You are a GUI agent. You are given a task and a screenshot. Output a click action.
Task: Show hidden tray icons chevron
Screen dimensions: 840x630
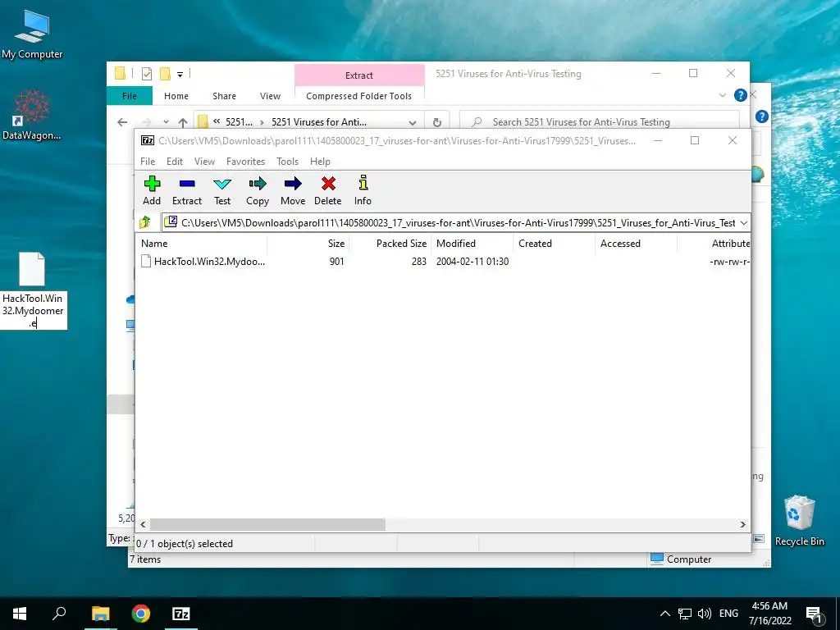point(664,614)
